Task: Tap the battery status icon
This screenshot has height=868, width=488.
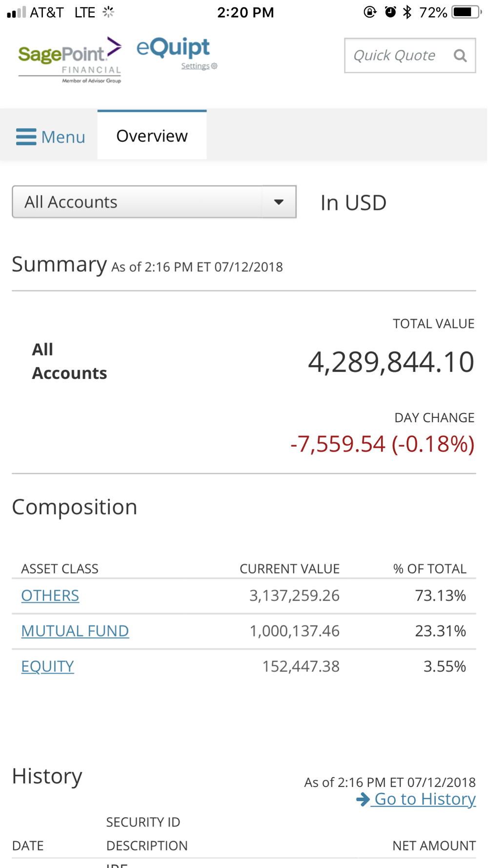Action: 466,12
